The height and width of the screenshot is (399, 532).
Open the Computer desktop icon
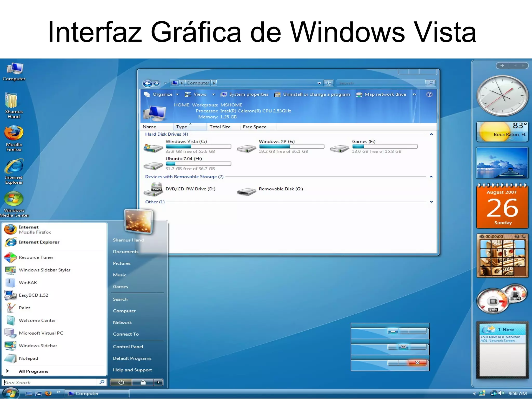pyautogui.click(x=14, y=72)
